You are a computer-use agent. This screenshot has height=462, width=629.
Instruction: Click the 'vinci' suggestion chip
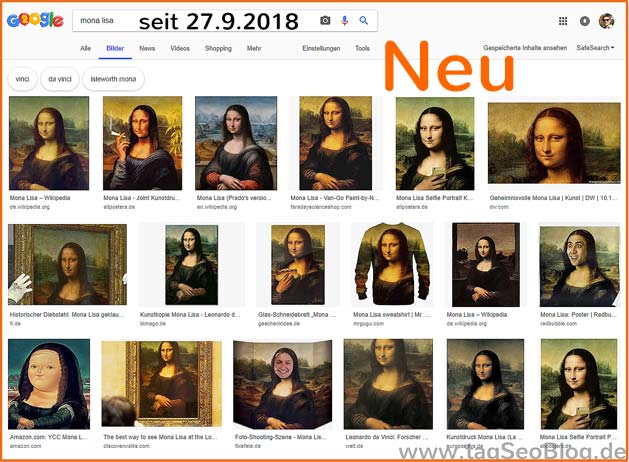[x=22, y=79]
